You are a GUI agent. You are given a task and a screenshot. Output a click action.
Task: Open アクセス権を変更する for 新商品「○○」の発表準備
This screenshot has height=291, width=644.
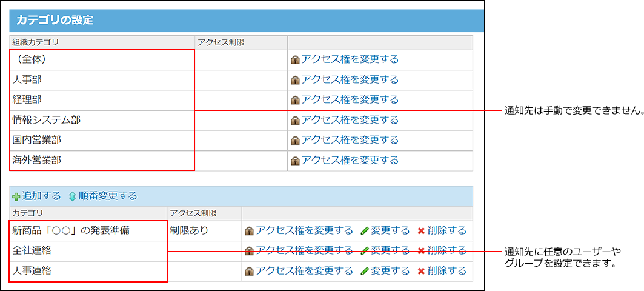coord(304,230)
